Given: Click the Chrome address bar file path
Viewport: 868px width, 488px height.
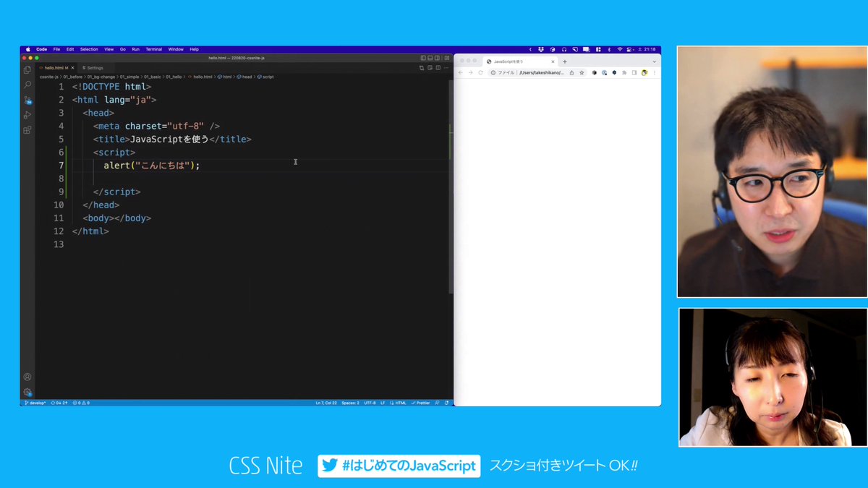Looking at the screenshot, I should (542, 72).
